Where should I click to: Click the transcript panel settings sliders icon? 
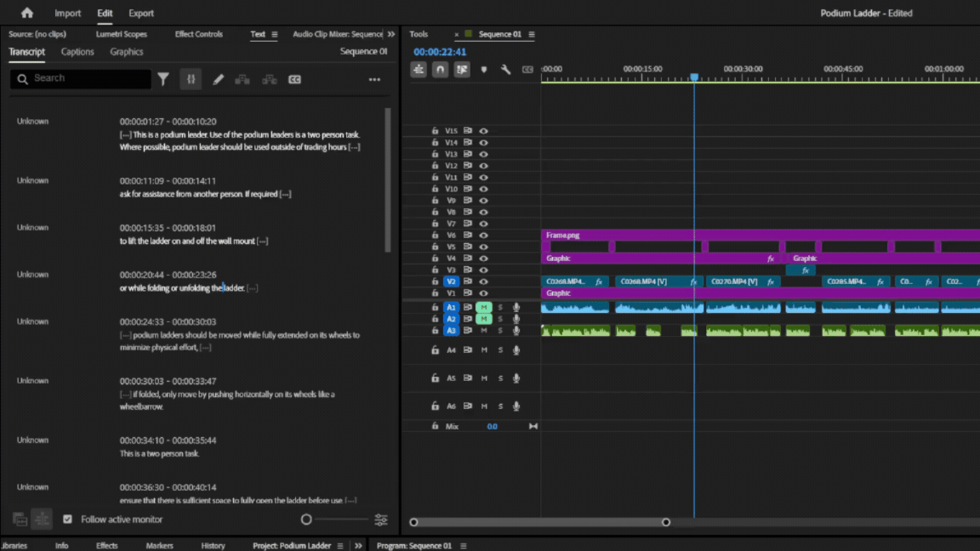click(x=380, y=520)
